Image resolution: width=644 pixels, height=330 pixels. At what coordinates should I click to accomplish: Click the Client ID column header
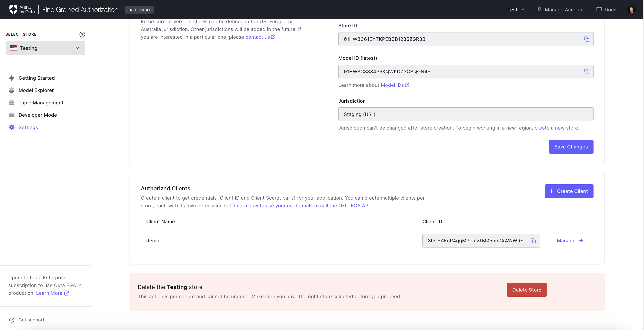[432, 222]
